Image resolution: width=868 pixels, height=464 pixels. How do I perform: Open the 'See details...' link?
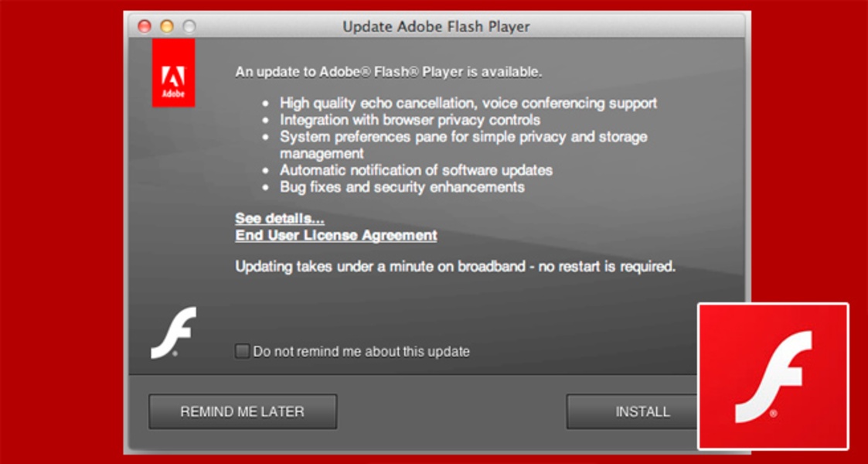click(280, 219)
